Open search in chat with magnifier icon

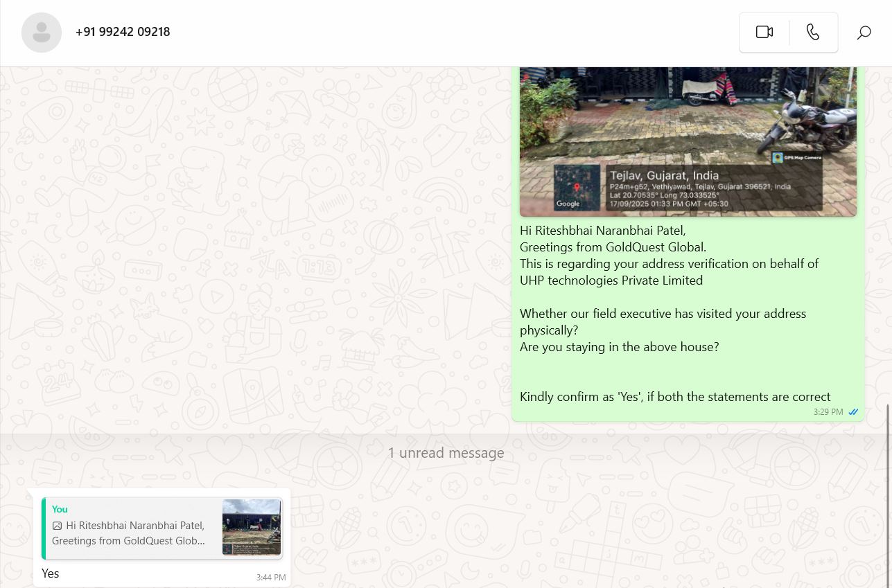tap(864, 33)
